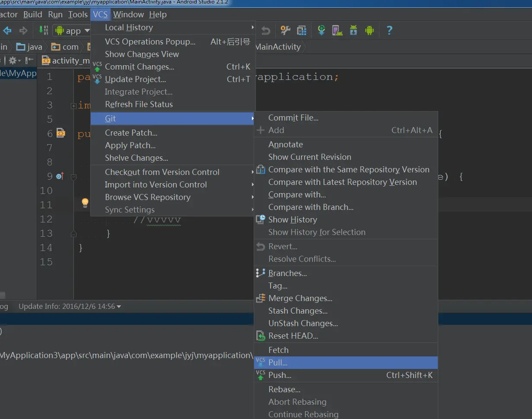Click the MainActivity breadcrumb
This screenshot has height=419, width=532.
coord(278,47)
